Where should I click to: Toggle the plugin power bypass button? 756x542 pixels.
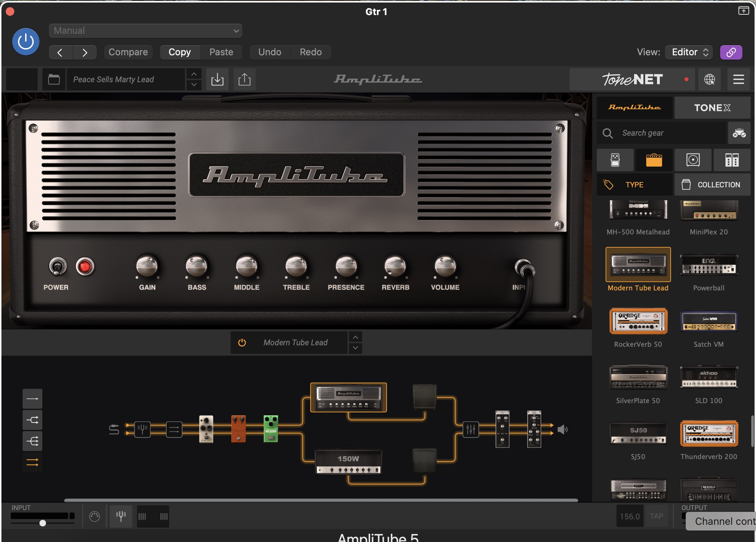coord(26,42)
